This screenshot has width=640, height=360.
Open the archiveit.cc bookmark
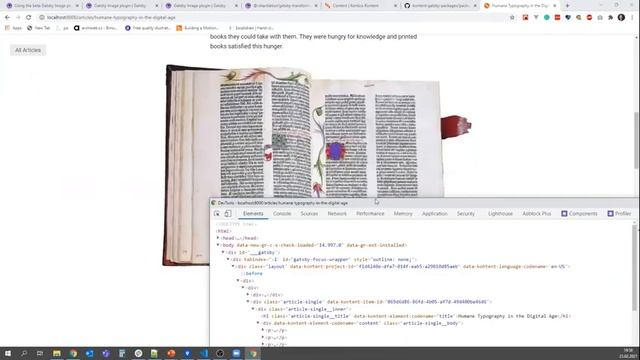click(96, 28)
